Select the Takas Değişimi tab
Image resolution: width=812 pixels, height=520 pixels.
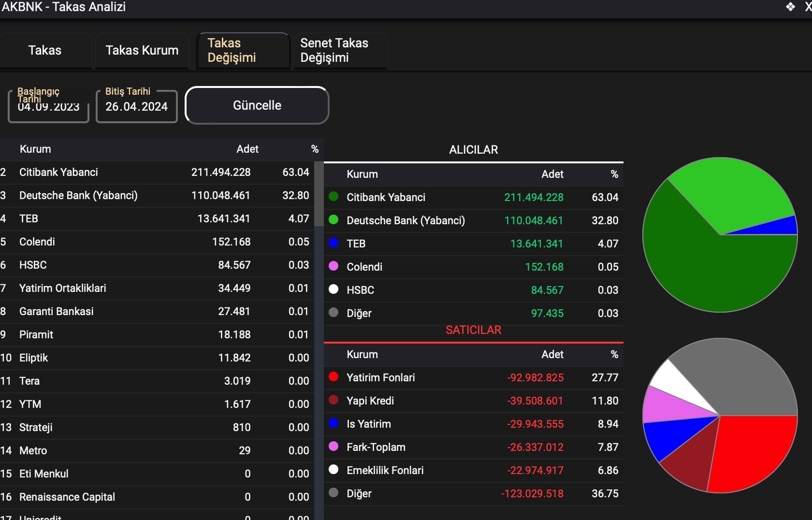[x=243, y=50]
